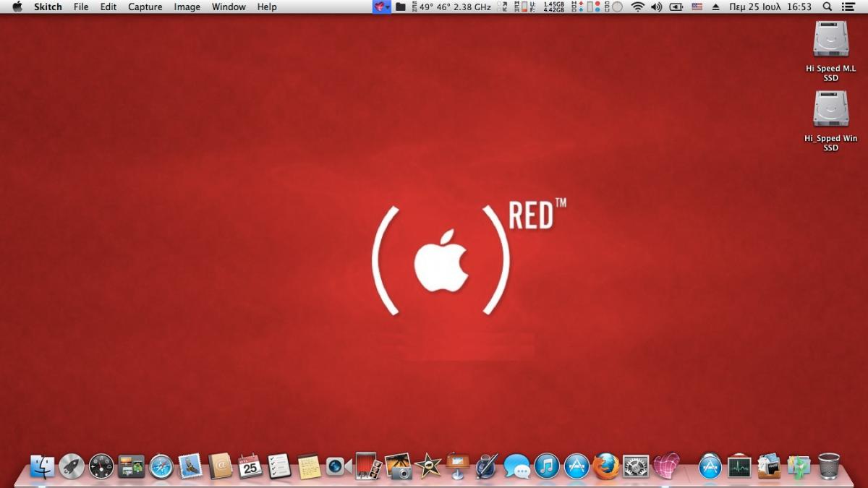Screen dimensions: 868x488
Task: Open the Apple menu
Action: click(x=17, y=7)
